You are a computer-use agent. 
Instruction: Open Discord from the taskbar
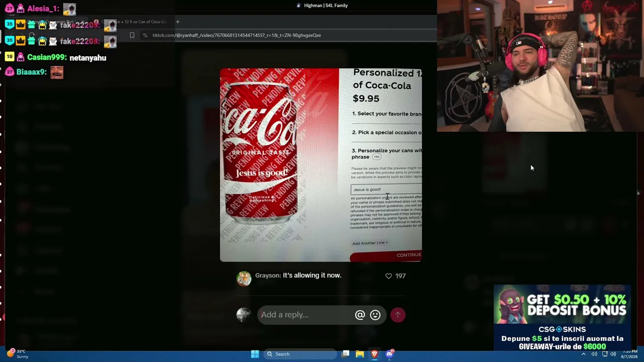389,354
